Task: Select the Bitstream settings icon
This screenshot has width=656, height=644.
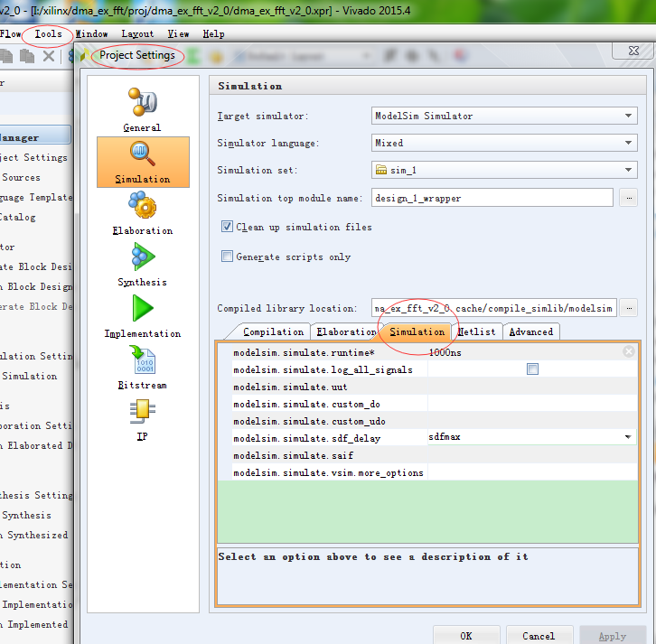Action: [142, 367]
